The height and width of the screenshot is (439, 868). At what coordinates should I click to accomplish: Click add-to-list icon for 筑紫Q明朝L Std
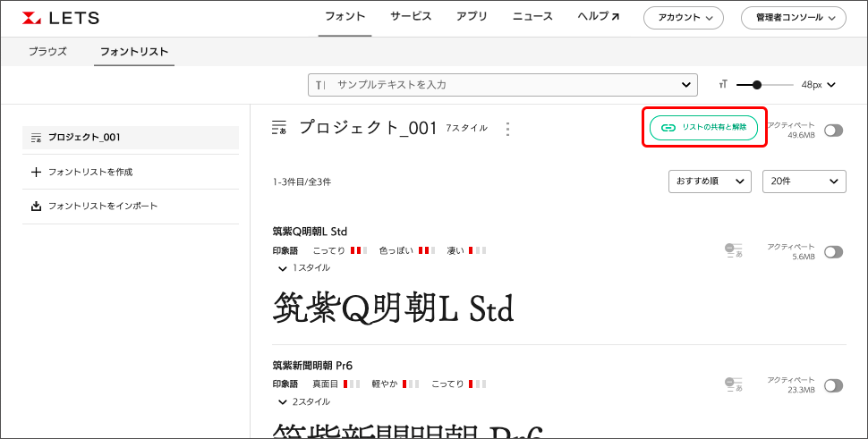tap(734, 251)
